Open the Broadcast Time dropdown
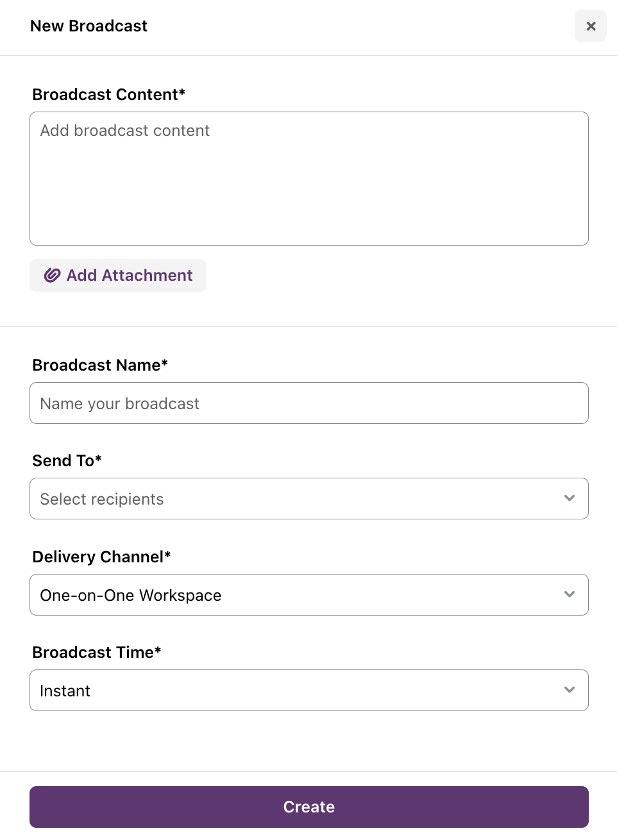The width and height of the screenshot is (617, 840). 309,691
